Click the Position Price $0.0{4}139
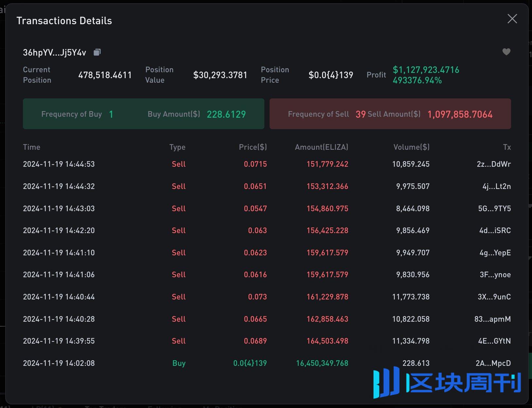Screen dimensions: 532x408 (x=331, y=75)
